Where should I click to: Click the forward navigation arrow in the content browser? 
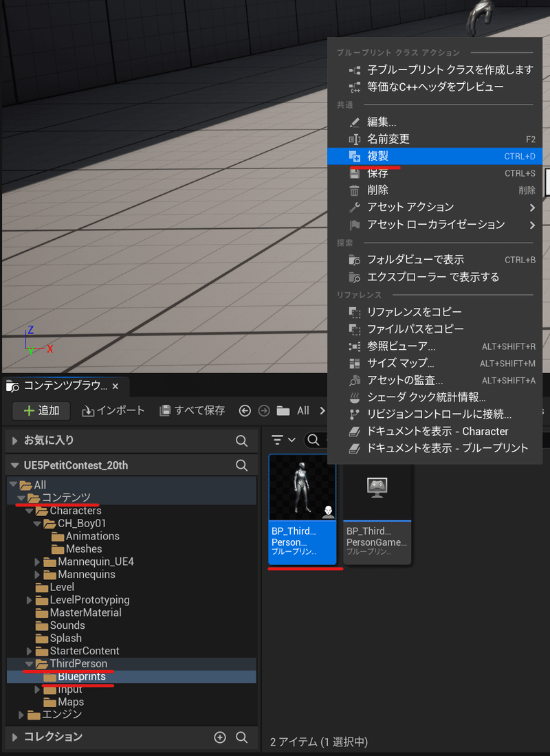click(263, 410)
